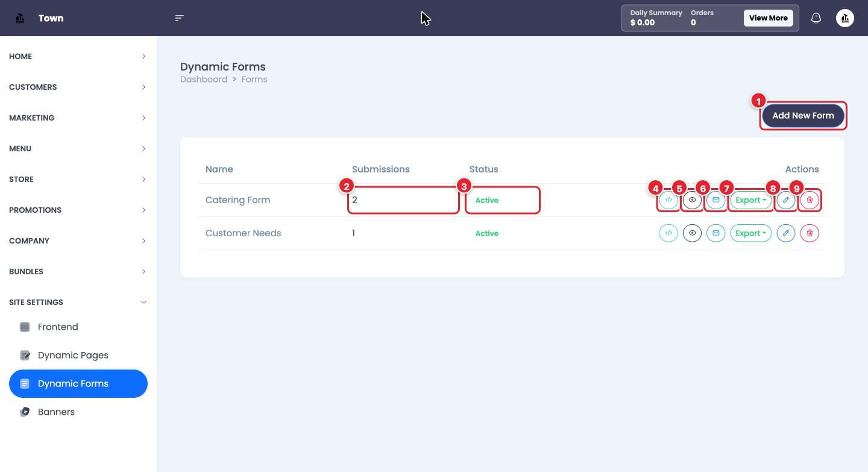Image resolution: width=868 pixels, height=472 pixels.
Task: Click the Frontend sidebar icon
Action: pos(25,327)
